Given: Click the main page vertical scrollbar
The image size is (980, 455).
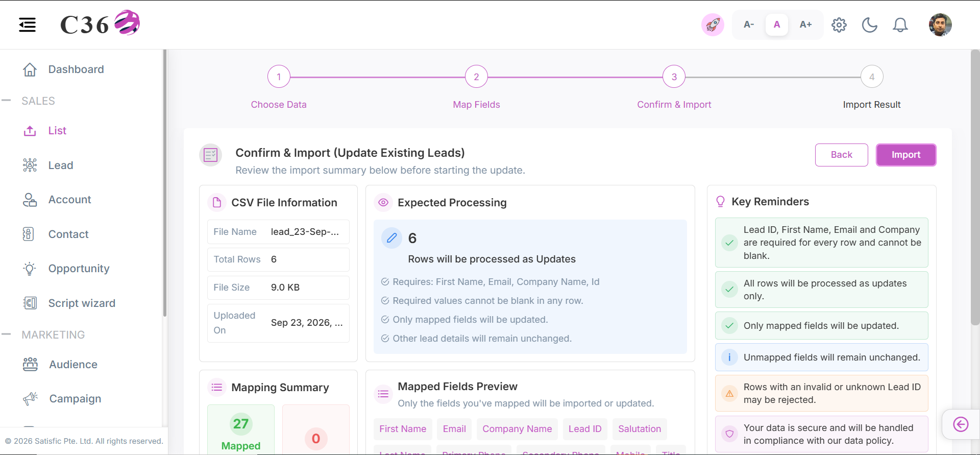Looking at the screenshot, I should click(x=975, y=187).
